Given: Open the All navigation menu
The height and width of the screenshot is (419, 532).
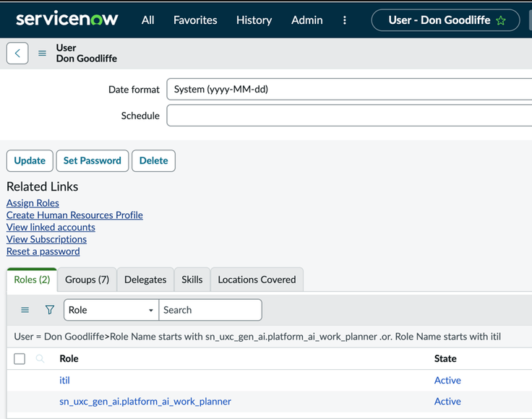Looking at the screenshot, I should 148,20.
